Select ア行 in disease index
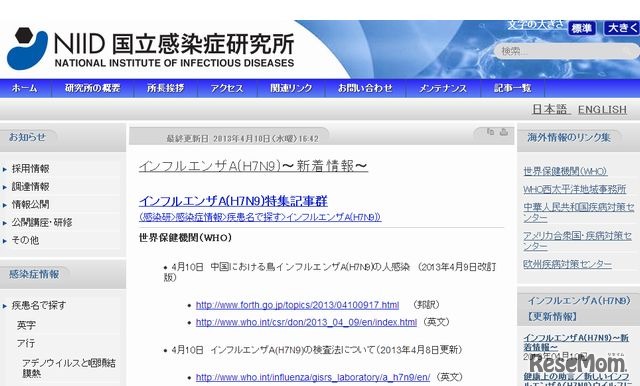Viewport: 640px width, 386px height. point(26,343)
